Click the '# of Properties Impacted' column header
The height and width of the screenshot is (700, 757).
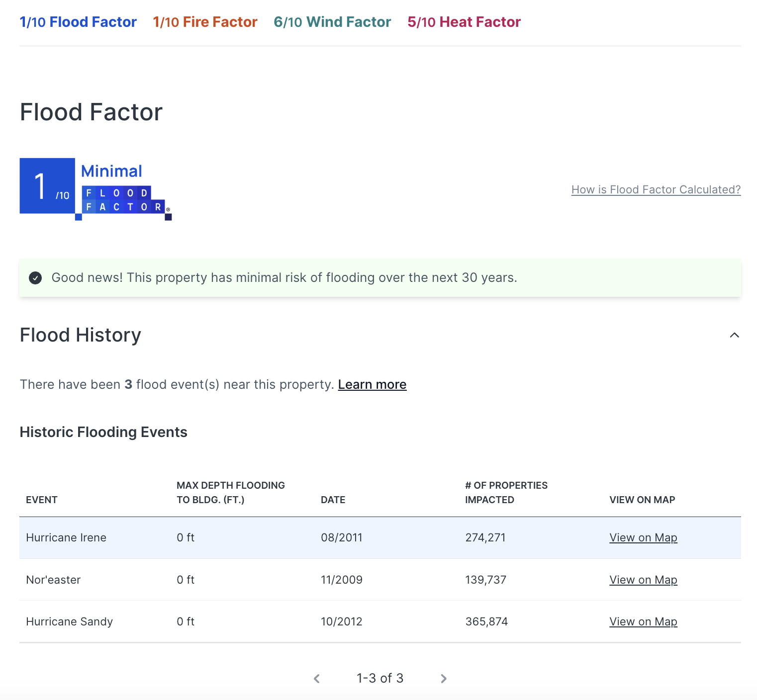click(506, 492)
